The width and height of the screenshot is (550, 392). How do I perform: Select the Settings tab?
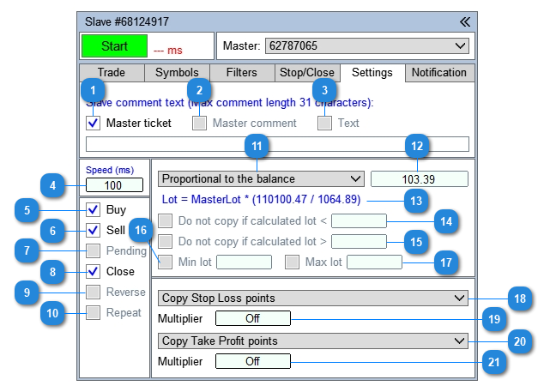[x=372, y=73]
